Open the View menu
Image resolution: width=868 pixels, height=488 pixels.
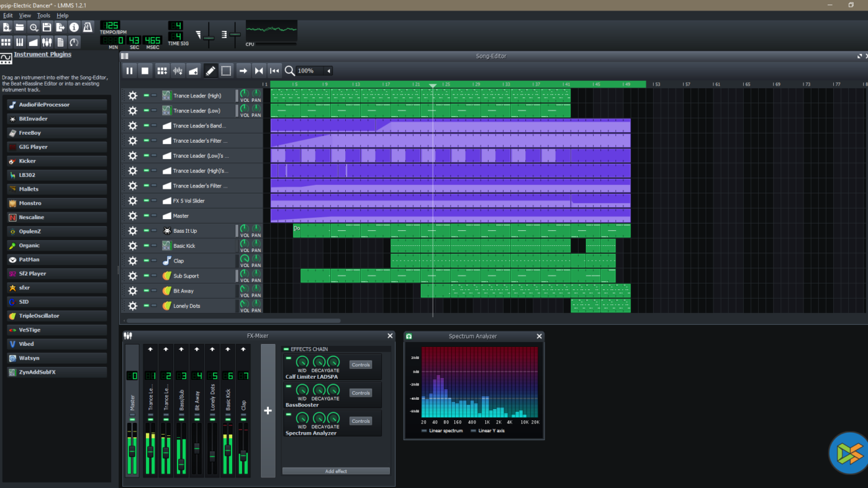(x=25, y=15)
